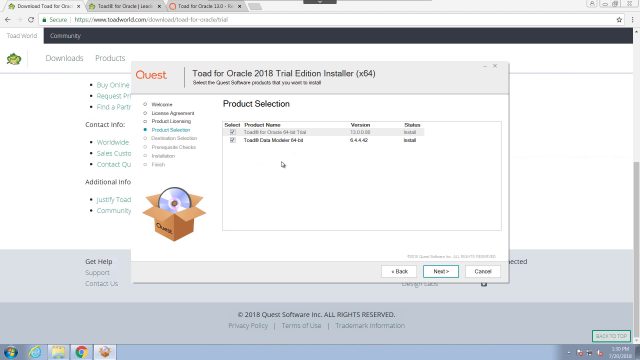Image resolution: width=640 pixels, height=360 pixels.
Task: Click installer icon in taskbar
Action: coord(105,352)
